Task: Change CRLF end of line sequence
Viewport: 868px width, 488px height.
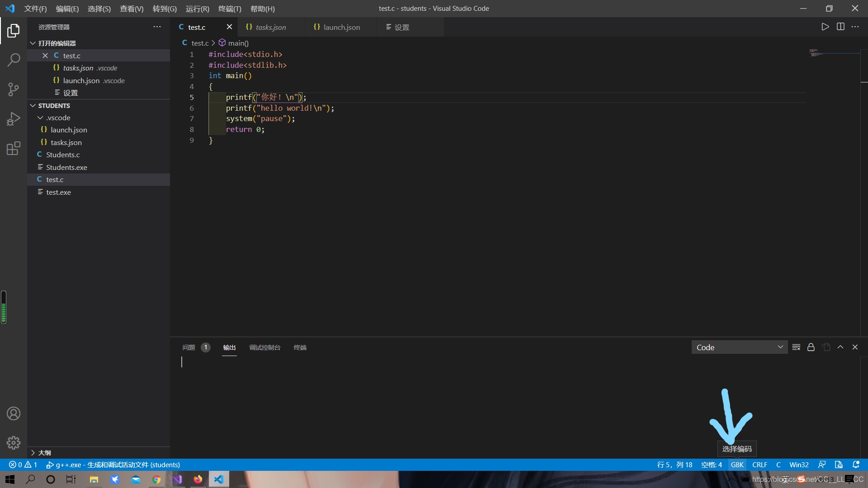Action: pos(759,465)
